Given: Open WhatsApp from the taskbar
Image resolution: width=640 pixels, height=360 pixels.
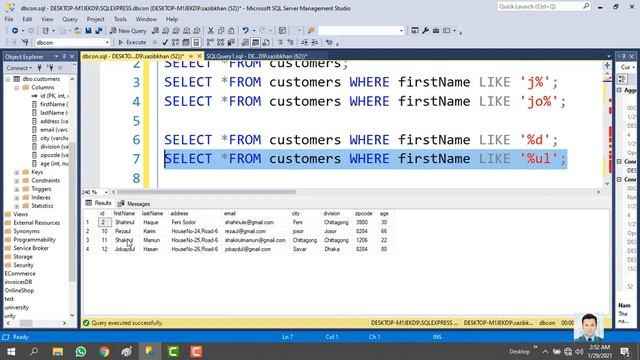Looking at the screenshot, I should pyautogui.click(x=81, y=351).
